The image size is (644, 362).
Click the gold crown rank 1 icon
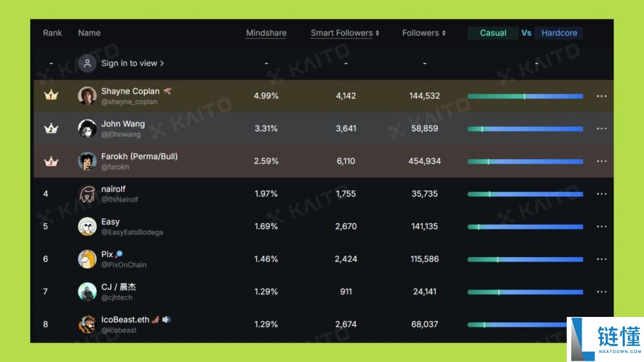51,95
